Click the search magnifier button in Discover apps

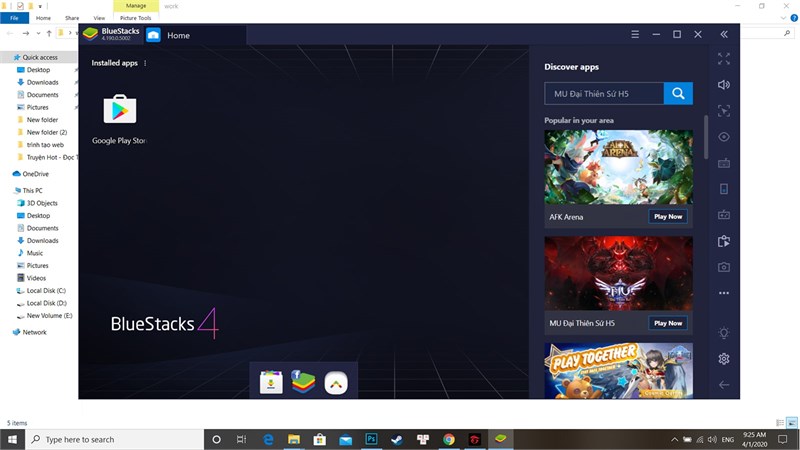678,93
